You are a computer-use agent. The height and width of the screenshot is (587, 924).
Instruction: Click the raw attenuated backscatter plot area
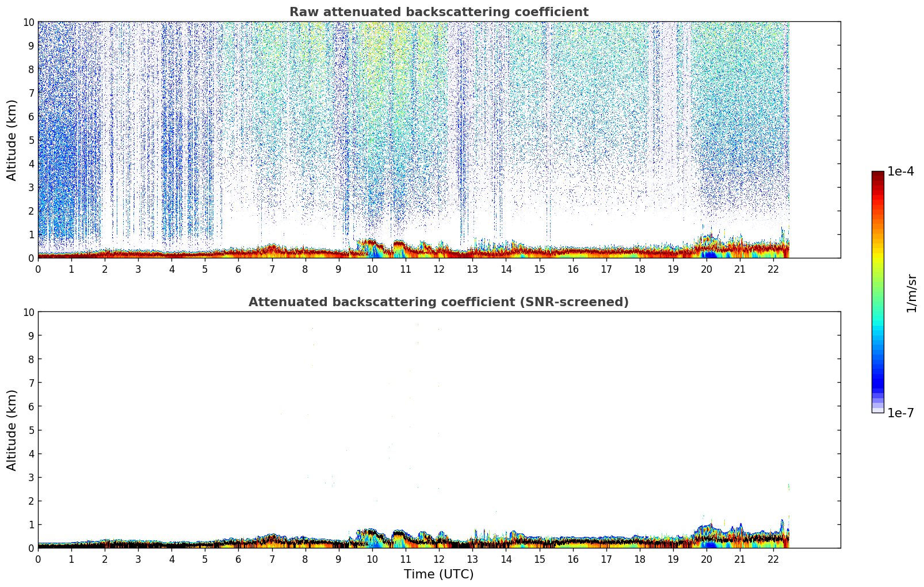439,140
